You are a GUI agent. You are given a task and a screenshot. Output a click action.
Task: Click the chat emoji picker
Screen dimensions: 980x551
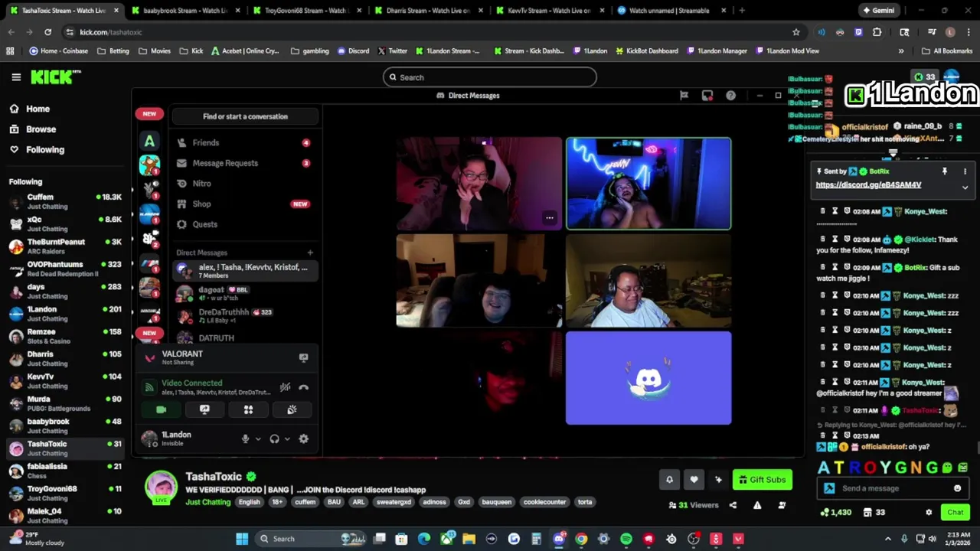[x=957, y=488]
